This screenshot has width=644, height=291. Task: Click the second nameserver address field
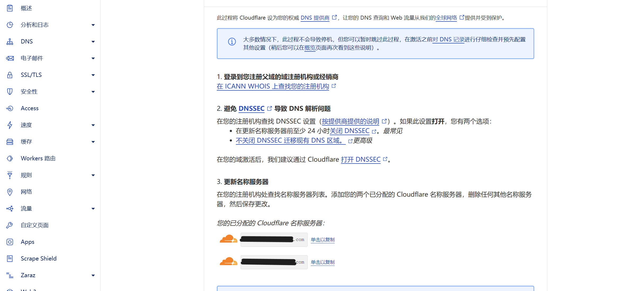coord(274,262)
